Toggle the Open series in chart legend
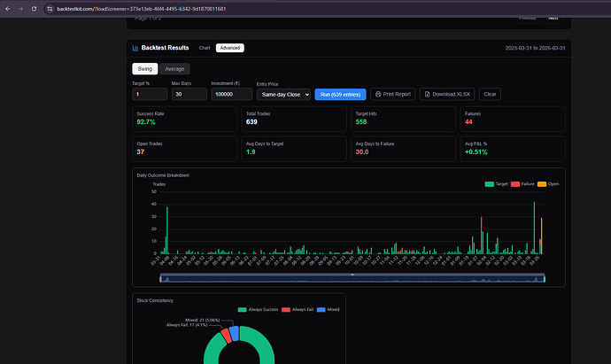This screenshot has width=611, height=364. [546, 183]
